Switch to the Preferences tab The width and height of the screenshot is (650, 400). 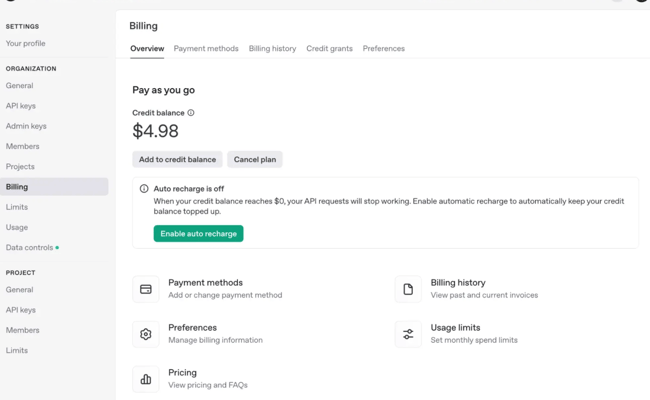(x=383, y=48)
